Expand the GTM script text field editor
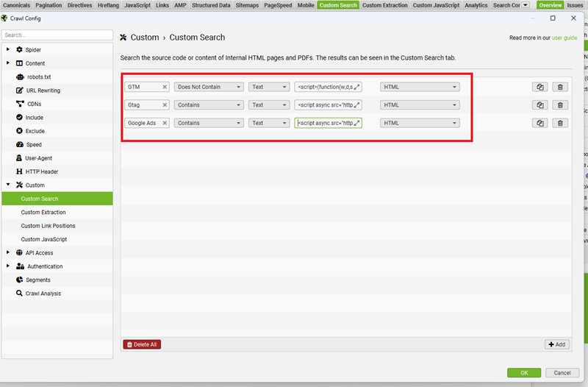Image resolution: width=588 pixels, height=387 pixels. [x=356, y=87]
